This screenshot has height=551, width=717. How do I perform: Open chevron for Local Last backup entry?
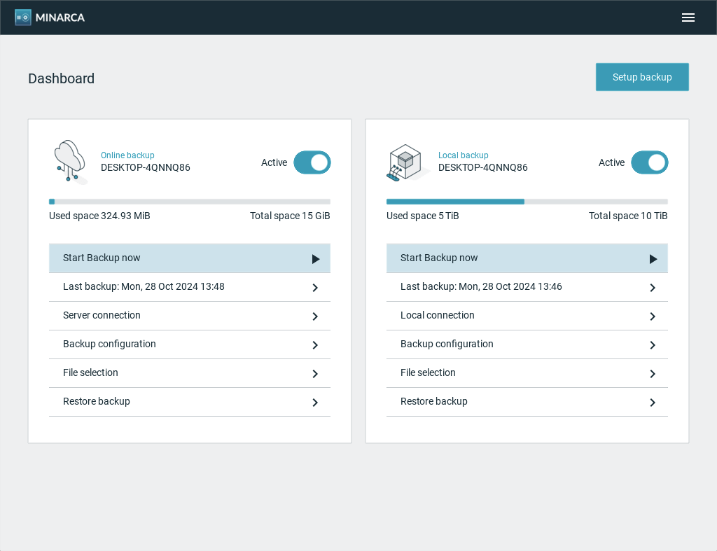click(652, 288)
